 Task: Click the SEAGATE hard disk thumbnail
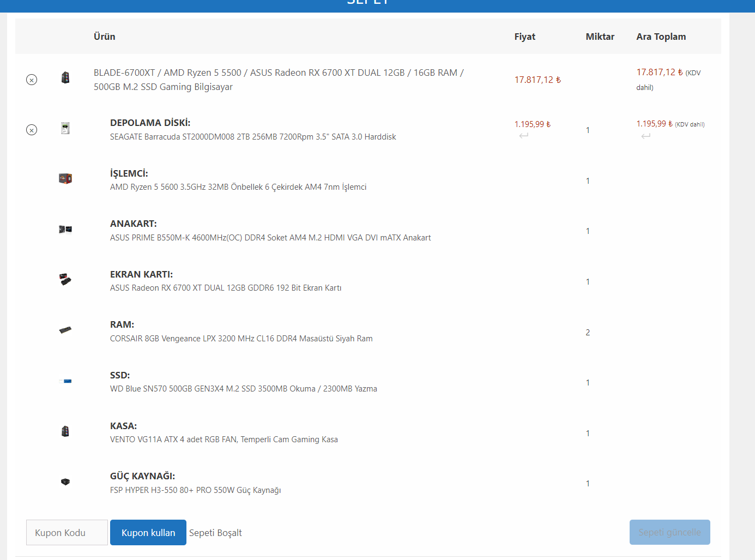[65, 128]
